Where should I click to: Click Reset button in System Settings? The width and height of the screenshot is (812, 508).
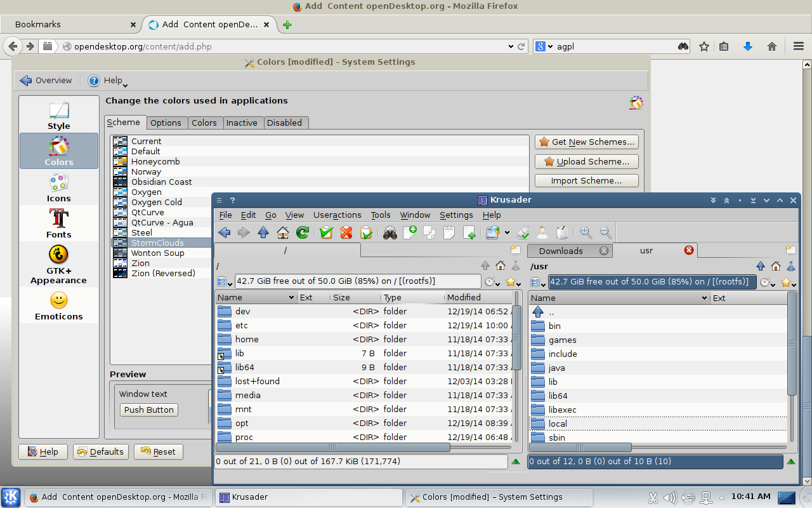click(x=158, y=451)
